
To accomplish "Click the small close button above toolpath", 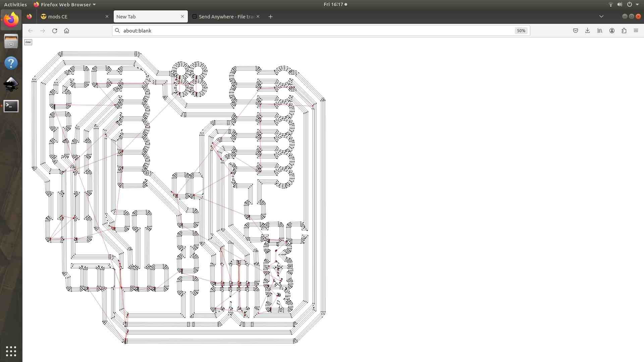I will coord(28,42).
